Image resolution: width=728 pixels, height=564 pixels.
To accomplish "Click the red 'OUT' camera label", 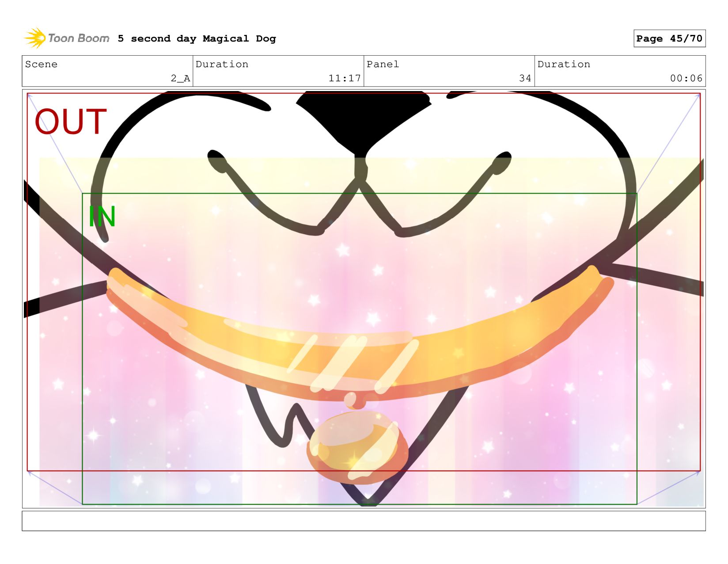I will (x=71, y=121).
